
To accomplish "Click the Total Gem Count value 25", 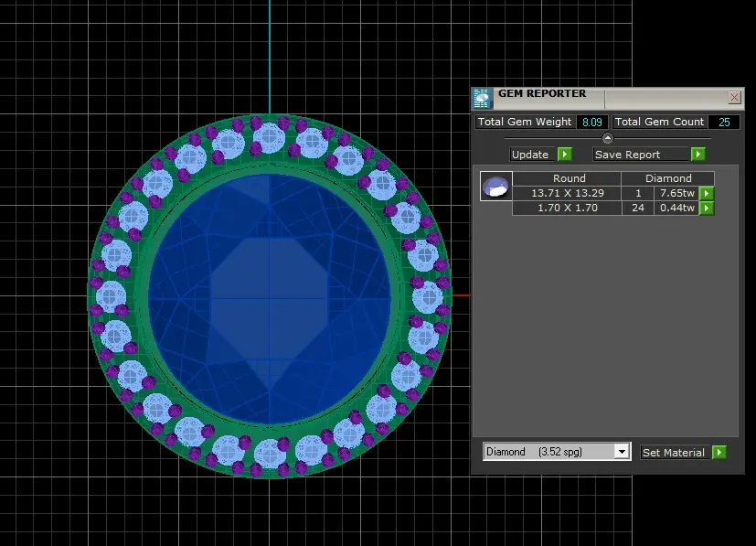I will [724, 122].
